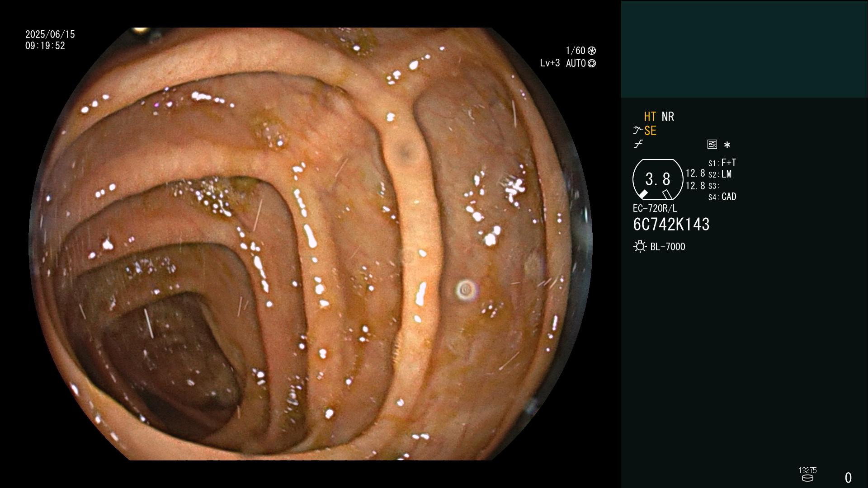Viewport: 868px width, 488px height.
Task: Click the EC-720R/L scope model text
Action: tap(655, 208)
